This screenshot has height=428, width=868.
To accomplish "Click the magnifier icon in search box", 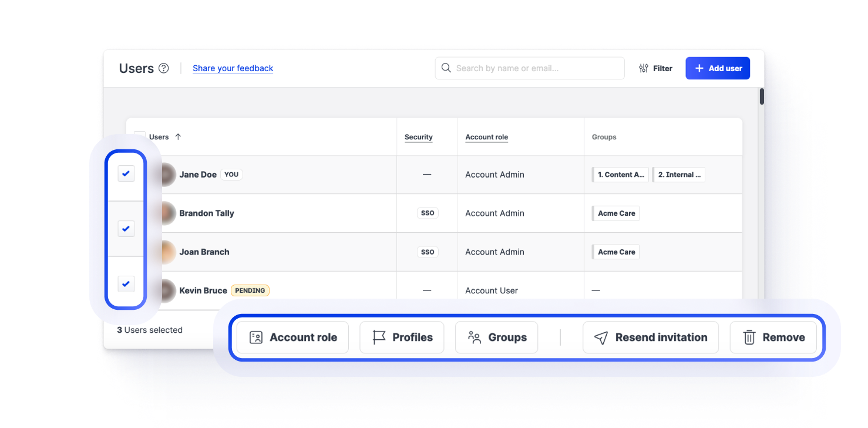I will (446, 68).
